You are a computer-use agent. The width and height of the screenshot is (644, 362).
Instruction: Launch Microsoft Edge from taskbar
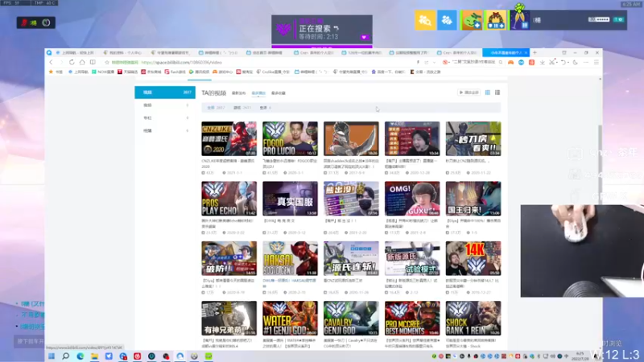click(x=80, y=356)
